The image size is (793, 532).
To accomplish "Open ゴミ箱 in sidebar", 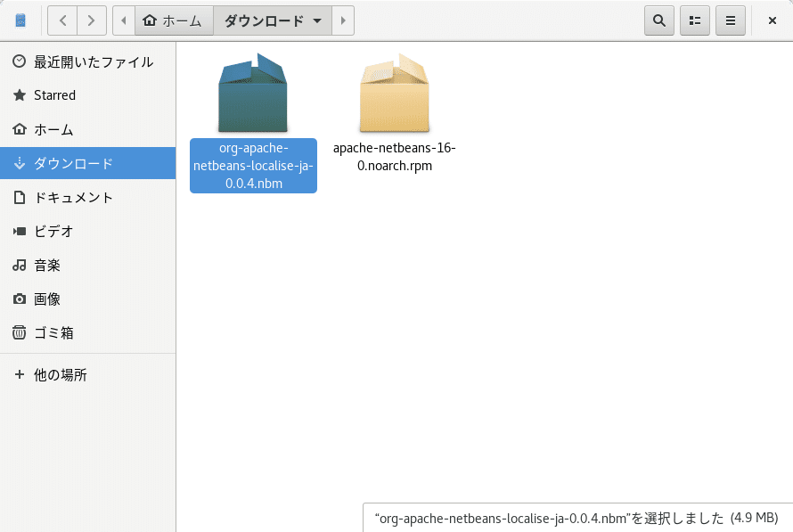I will point(88,332).
